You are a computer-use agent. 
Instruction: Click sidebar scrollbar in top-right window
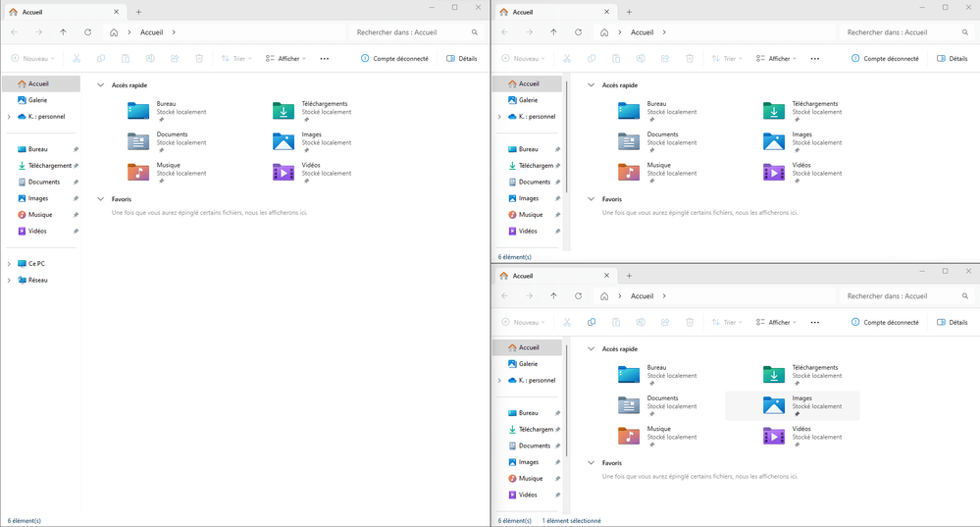[x=567, y=136]
